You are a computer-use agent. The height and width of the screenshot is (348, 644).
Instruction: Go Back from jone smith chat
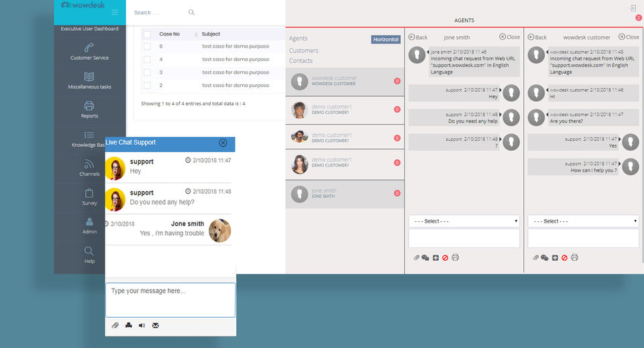click(418, 38)
